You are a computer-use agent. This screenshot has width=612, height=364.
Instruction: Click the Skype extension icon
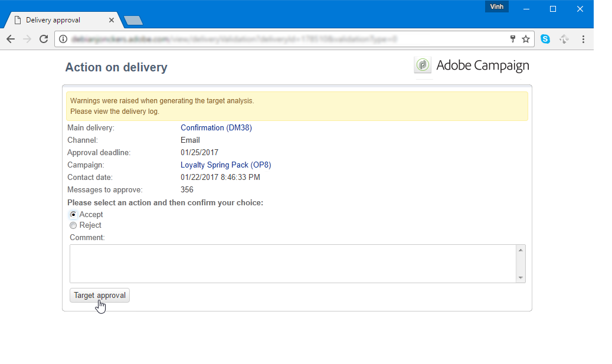point(545,39)
